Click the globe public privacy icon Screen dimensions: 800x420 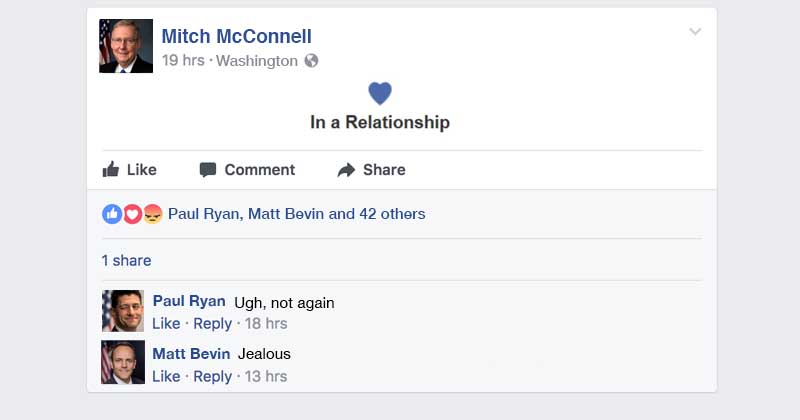[311, 61]
